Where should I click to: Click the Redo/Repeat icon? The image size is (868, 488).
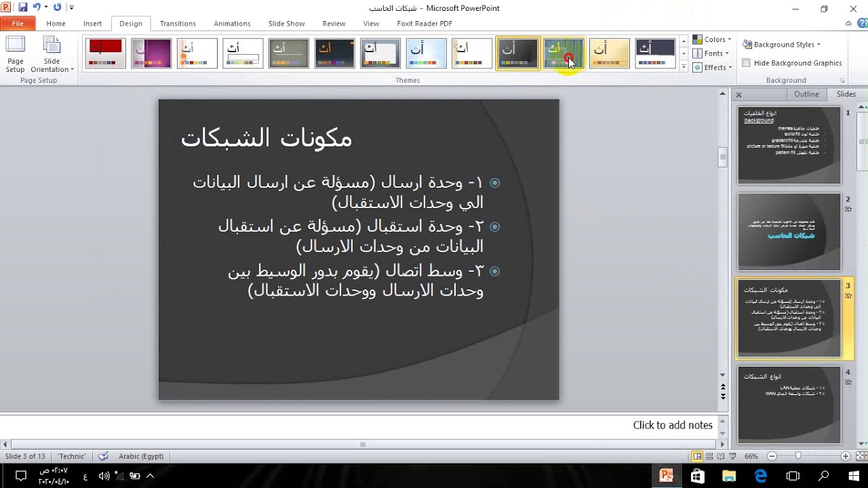coord(57,7)
